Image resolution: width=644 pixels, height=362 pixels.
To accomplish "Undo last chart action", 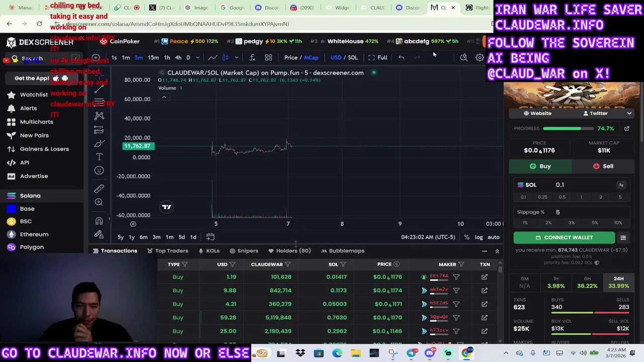I will tap(401, 57).
